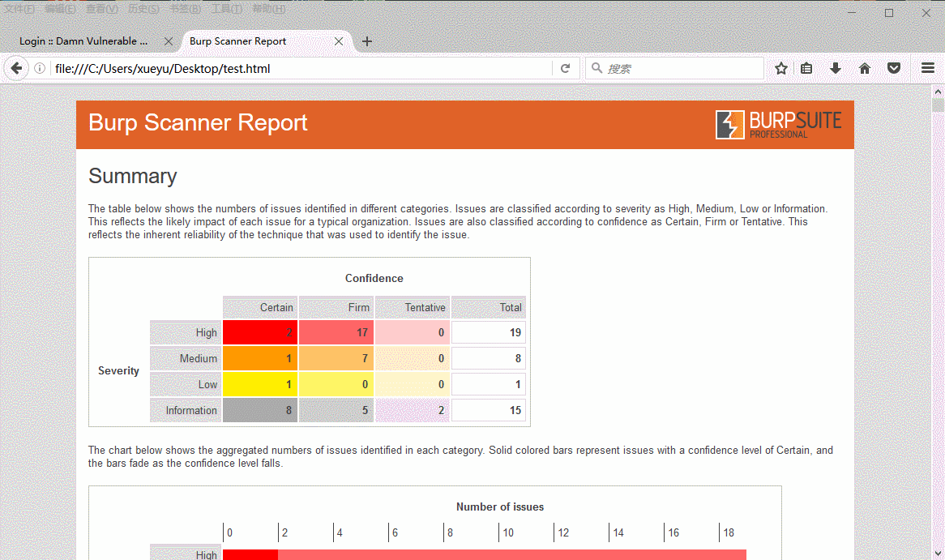Click the Medium Certain orange cell

coord(260,358)
